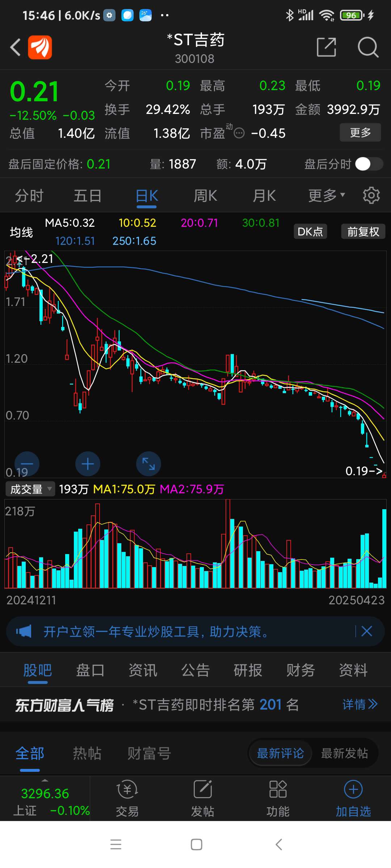Select the 分时 chart tab

pos(29,196)
